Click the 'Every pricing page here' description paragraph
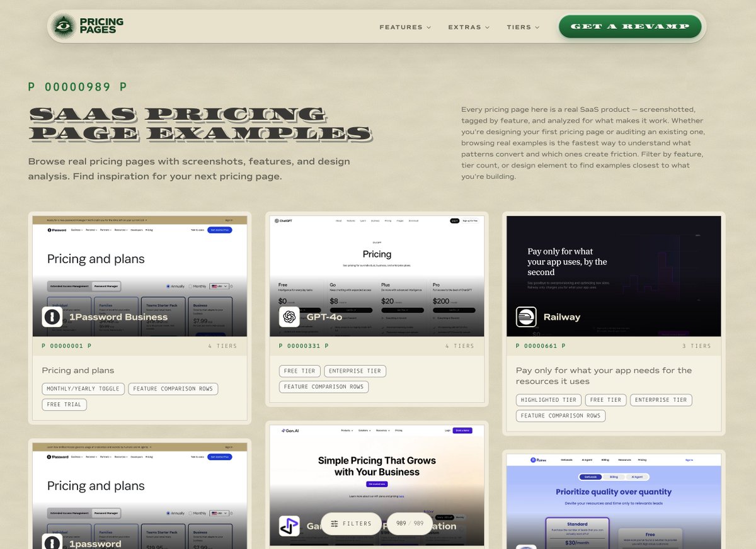The image size is (756, 549). click(583, 143)
